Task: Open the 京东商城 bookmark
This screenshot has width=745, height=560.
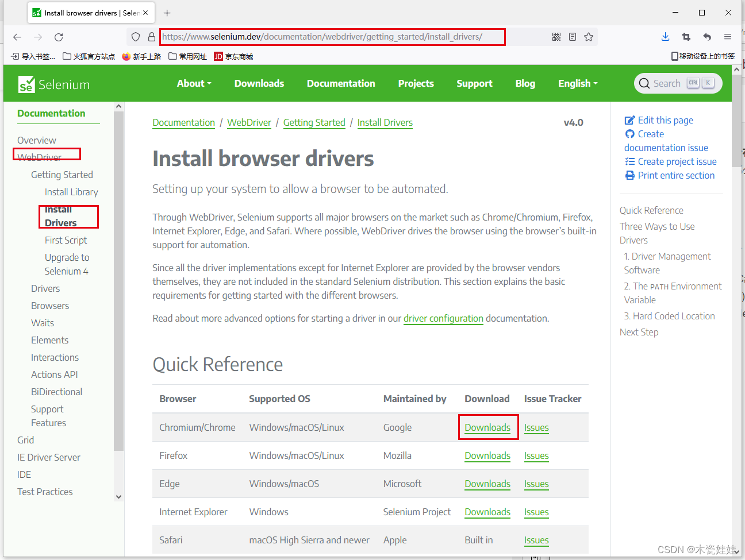Action: click(233, 56)
